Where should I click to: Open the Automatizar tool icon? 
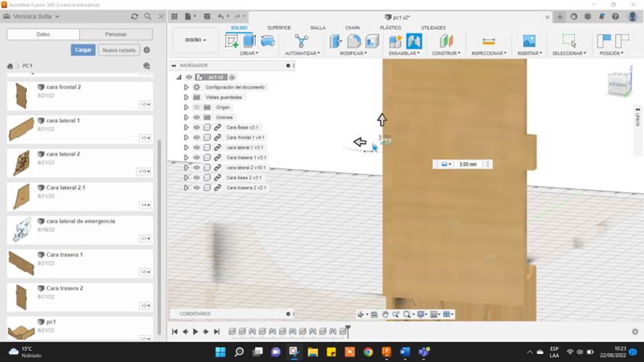click(x=302, y=41)
